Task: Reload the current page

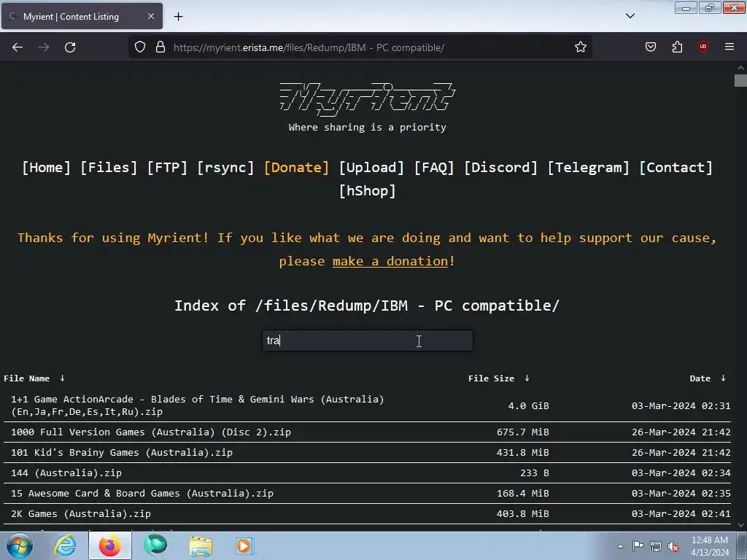Action: coord(70,47)
